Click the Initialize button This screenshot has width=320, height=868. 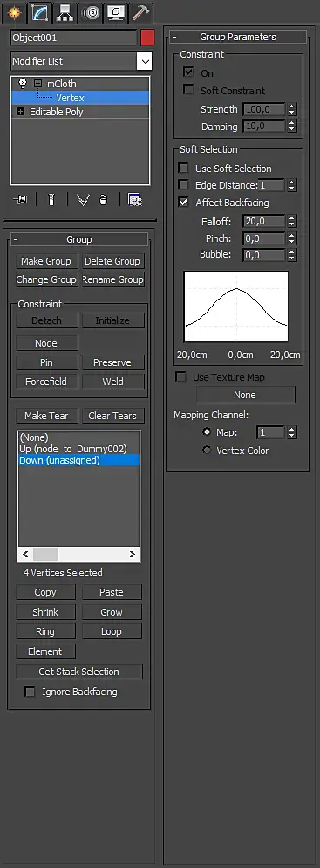(112, 320)
